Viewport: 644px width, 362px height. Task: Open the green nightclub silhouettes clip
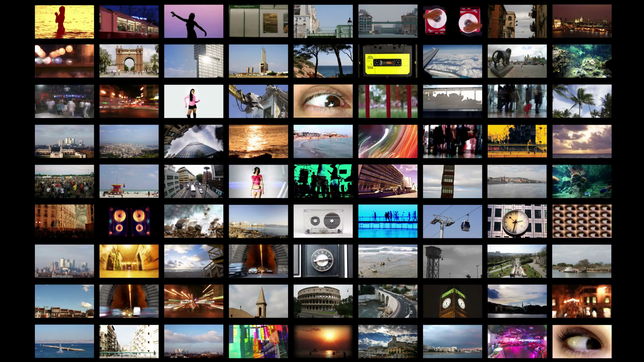pos(323,180)
